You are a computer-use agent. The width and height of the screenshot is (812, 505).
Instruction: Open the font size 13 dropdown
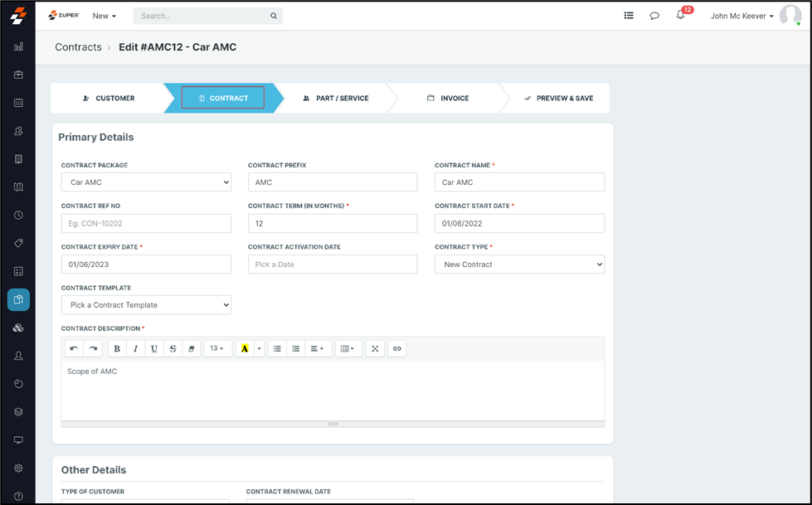click(217, 348)
